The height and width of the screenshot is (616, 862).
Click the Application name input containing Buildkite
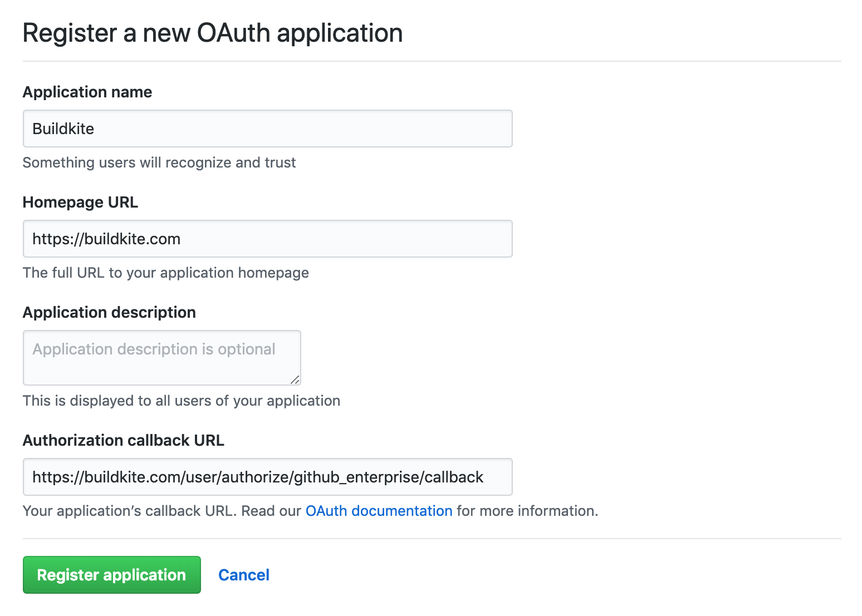click(267, 129)
